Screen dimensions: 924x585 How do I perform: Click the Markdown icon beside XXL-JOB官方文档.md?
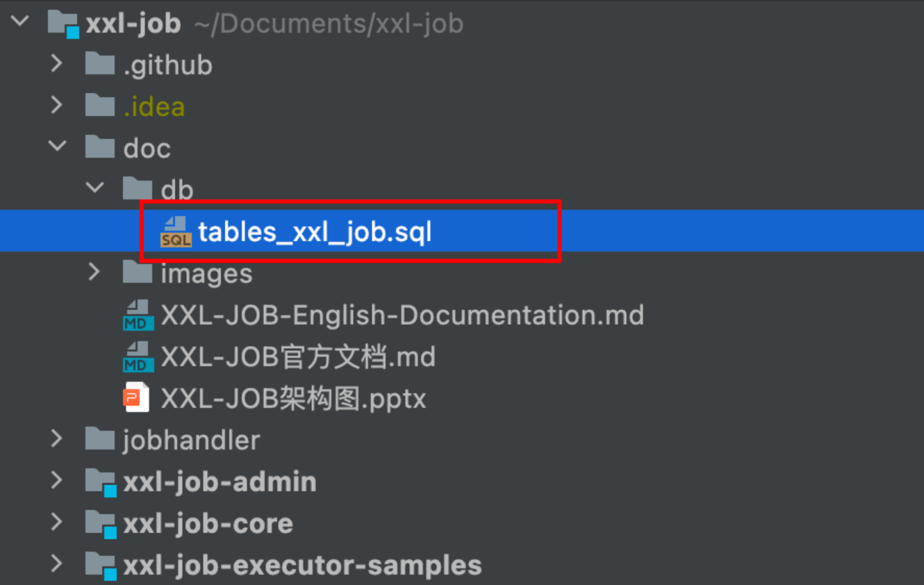[138, 357]
